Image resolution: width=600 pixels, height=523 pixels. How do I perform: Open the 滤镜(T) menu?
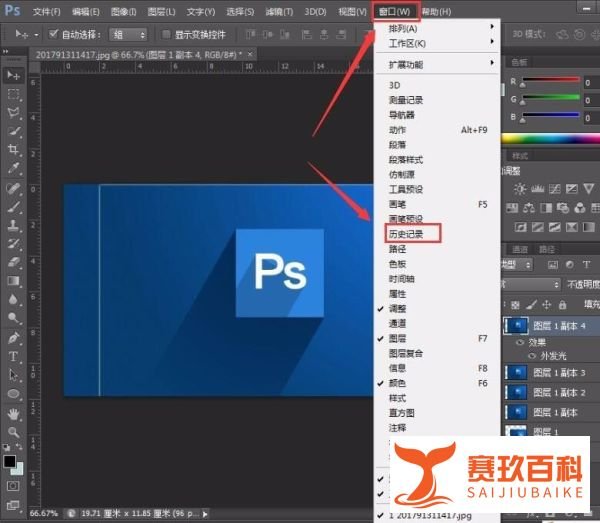click(x=279, y=12)
